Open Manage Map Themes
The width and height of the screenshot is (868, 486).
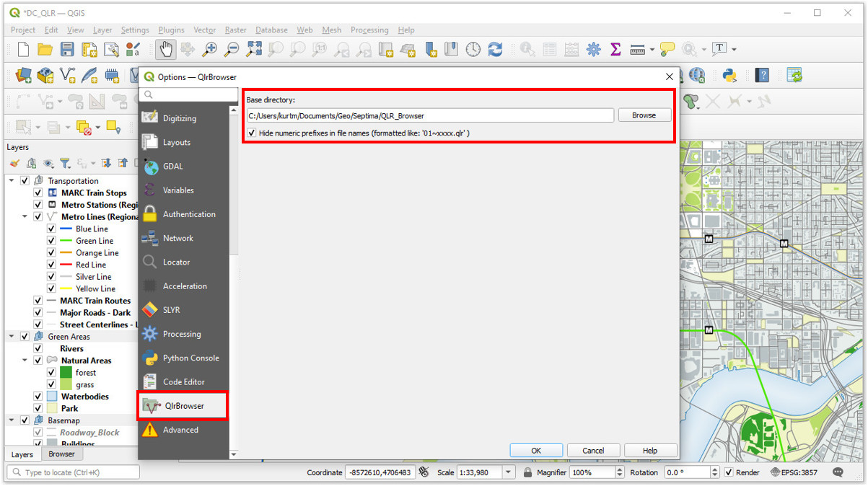pos(48,162)
